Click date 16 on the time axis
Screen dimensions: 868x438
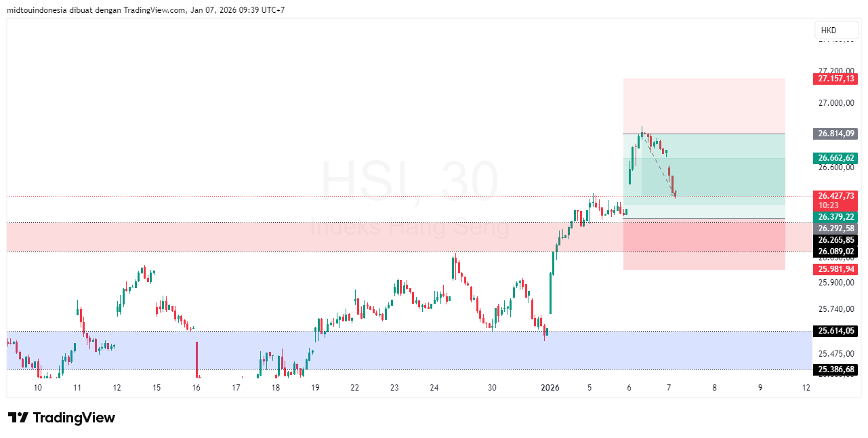pyautogui.click(x=197, y=388)
